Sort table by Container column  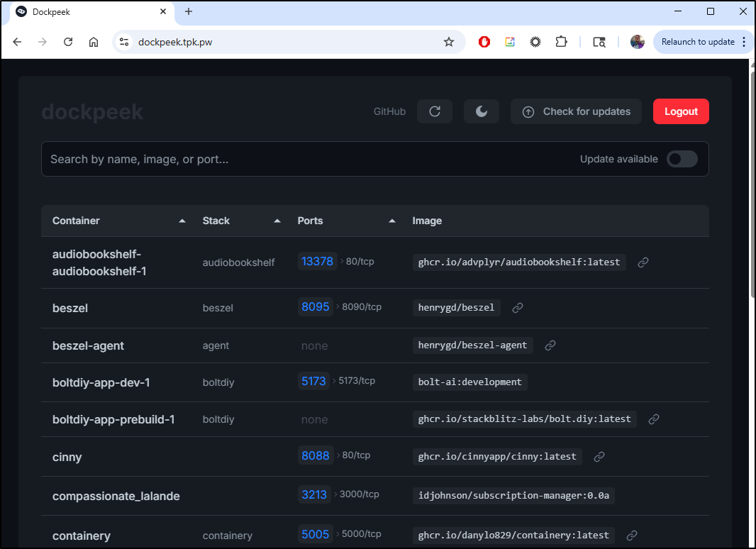[x=119, y=221]
